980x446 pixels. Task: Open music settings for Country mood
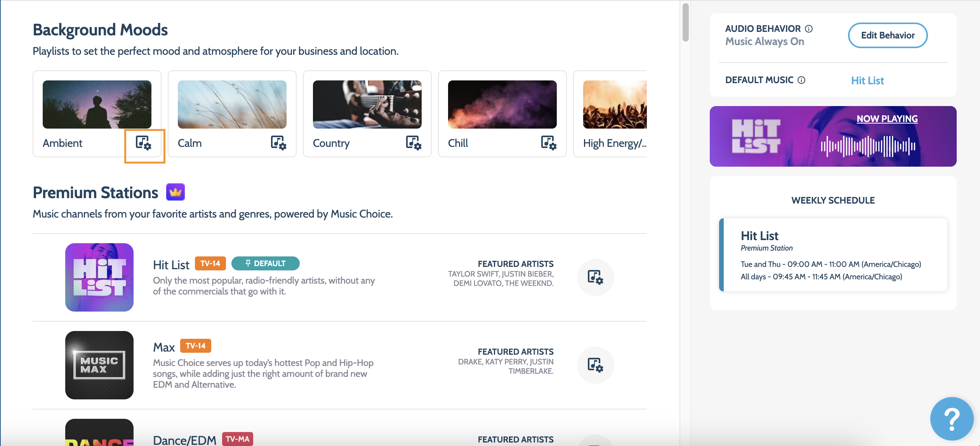[x=414, y=143]
